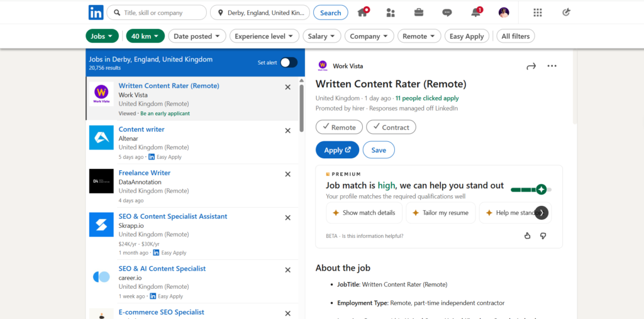This screenshot has width=644, height=319.
Task: Toggle the Remote preference chip
Action: click(339, 127)
